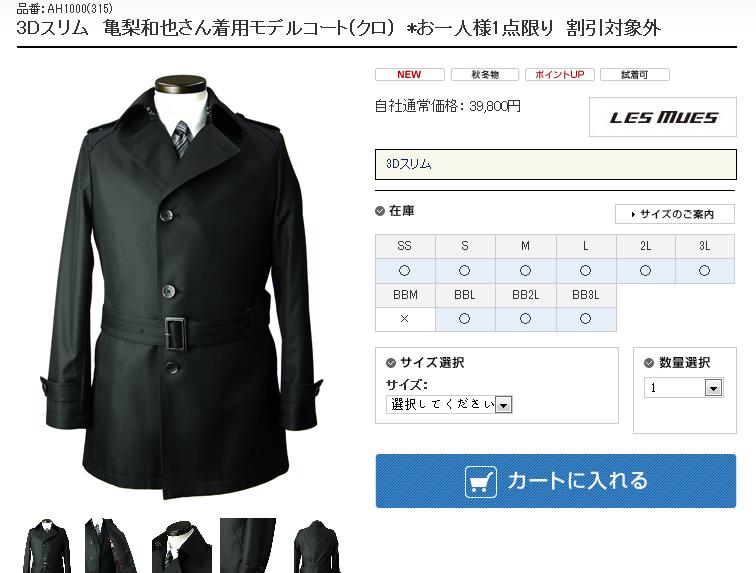This screenshot has height=573, width=756.
Task: Click the check icon beside 在庫
Action: (380, 211)
